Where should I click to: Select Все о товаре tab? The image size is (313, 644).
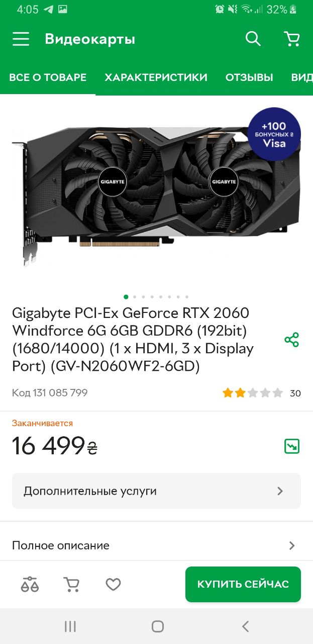click(x=48, y=77)
